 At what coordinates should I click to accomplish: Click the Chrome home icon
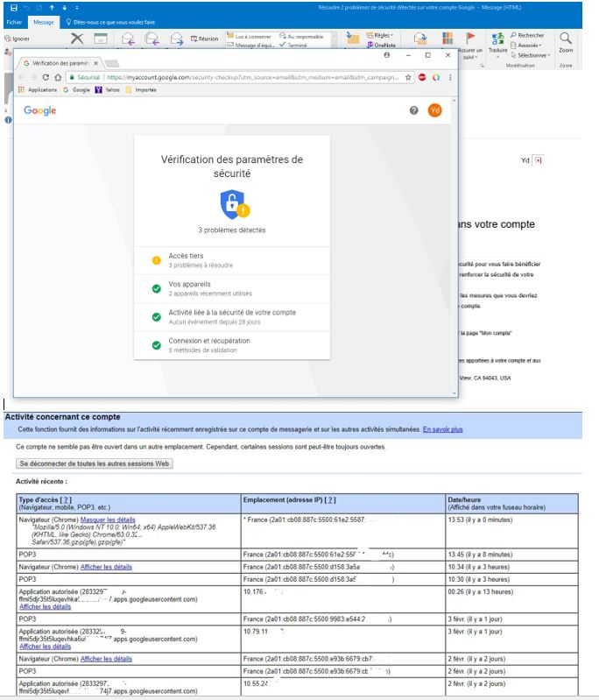coord(58,77)
